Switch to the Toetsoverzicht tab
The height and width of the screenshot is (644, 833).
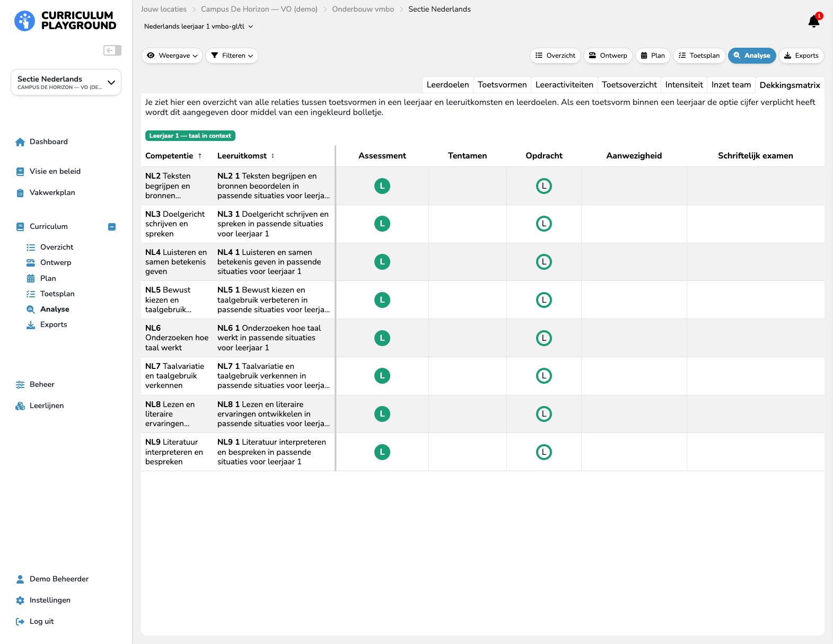pos(629,85)
